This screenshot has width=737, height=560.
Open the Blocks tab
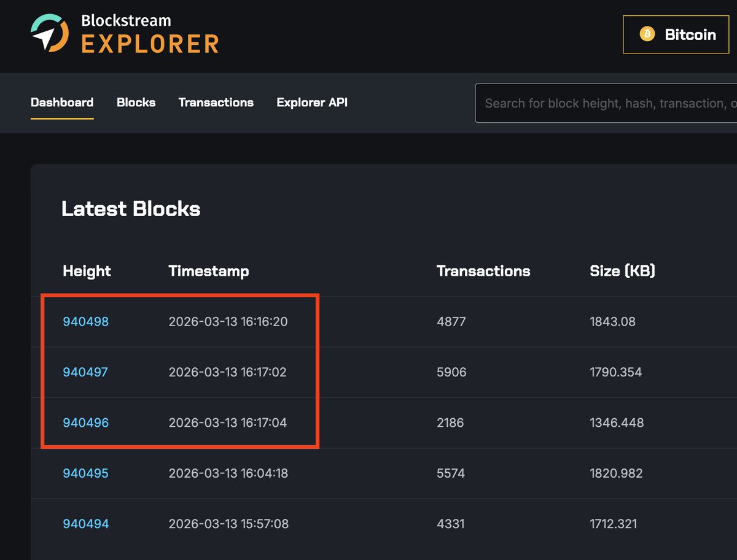click(x=136, y=103)
